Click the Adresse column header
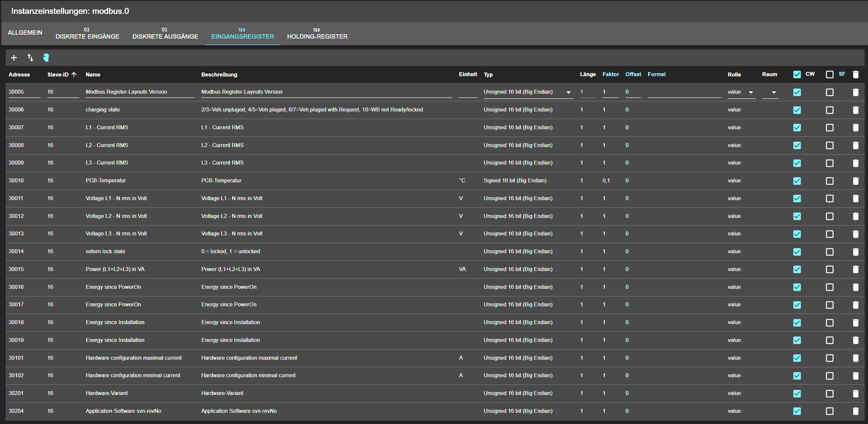The image size is (868, 424). [x=19, y=75]
